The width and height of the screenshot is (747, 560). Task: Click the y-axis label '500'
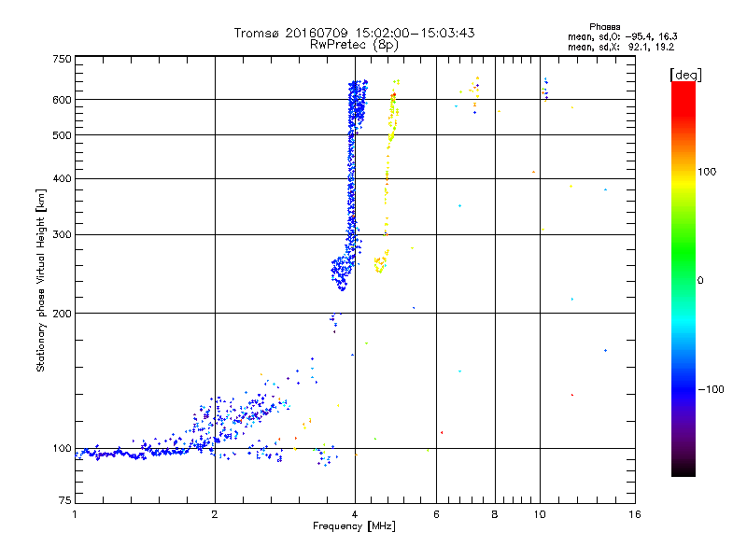[x=62, y=135]
